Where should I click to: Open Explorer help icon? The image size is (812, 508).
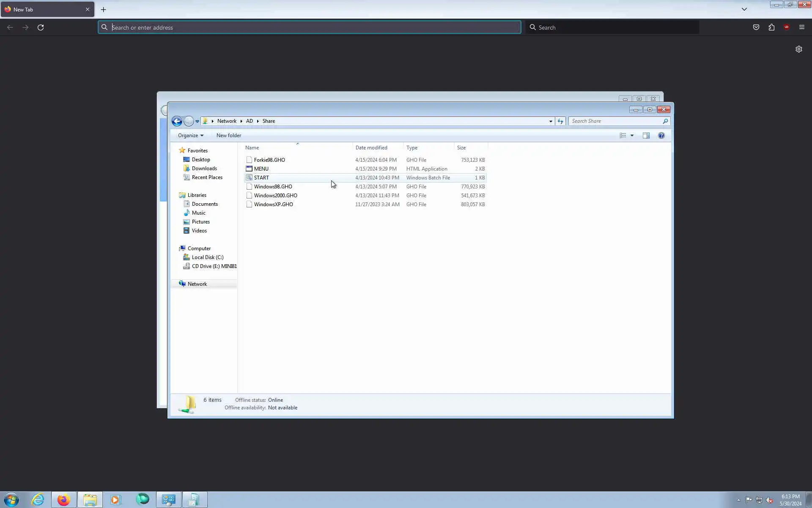(661, 135)
